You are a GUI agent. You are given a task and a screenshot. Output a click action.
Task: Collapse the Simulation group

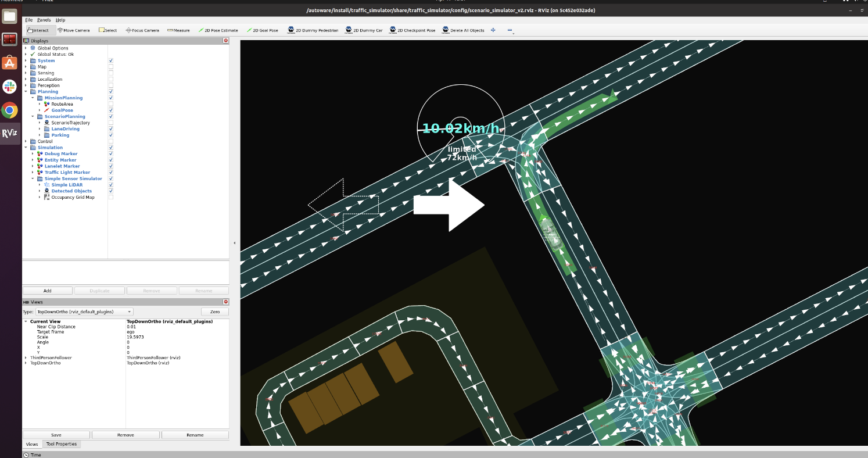pos(26,148)
